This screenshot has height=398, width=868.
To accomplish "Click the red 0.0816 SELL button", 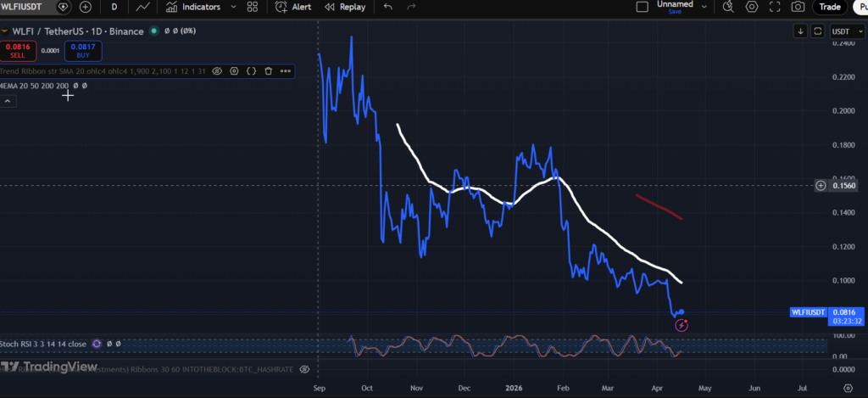I will [x=17, y=50].
